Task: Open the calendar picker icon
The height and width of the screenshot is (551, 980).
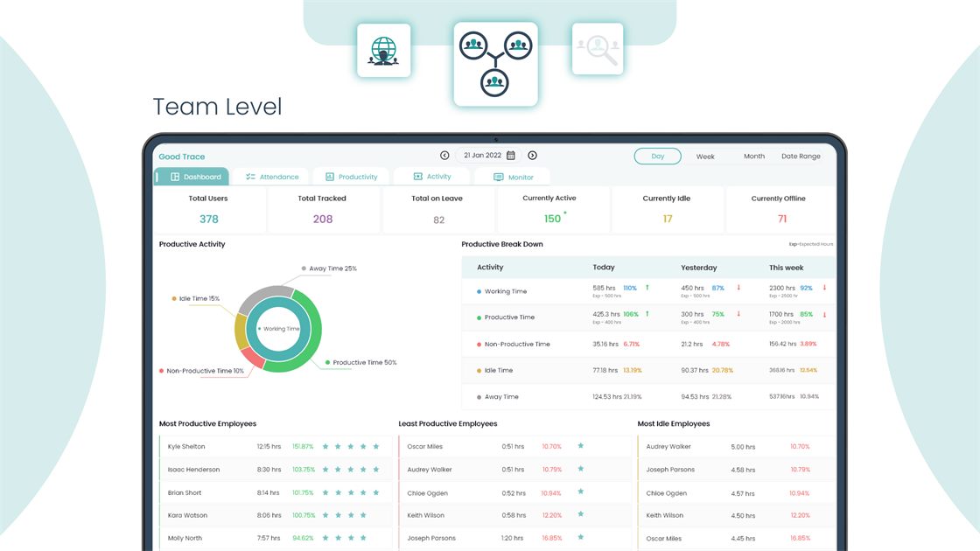Action: point(511,156)
